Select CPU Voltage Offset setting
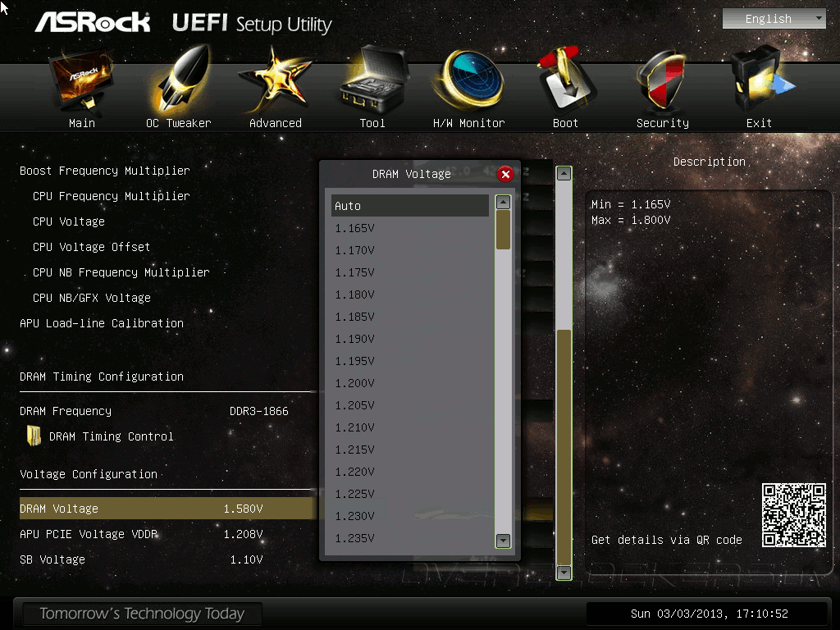 [x=91, y=247]
